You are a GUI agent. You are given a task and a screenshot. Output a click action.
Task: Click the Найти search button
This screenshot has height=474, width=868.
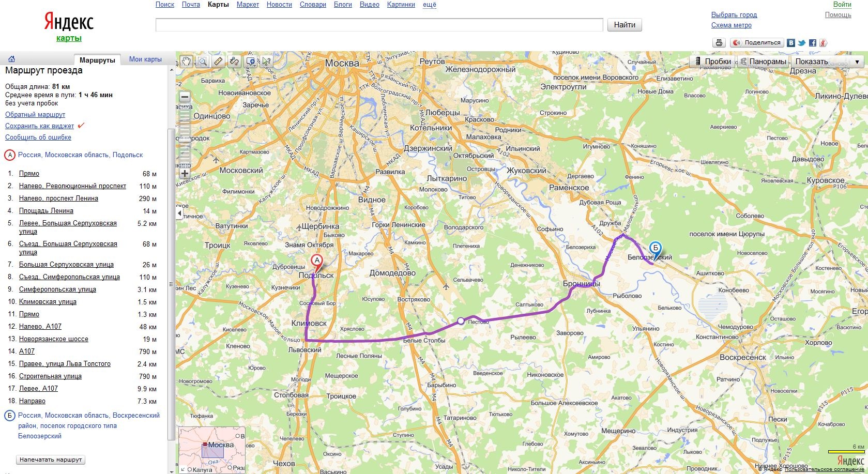(x=625, y=25)
